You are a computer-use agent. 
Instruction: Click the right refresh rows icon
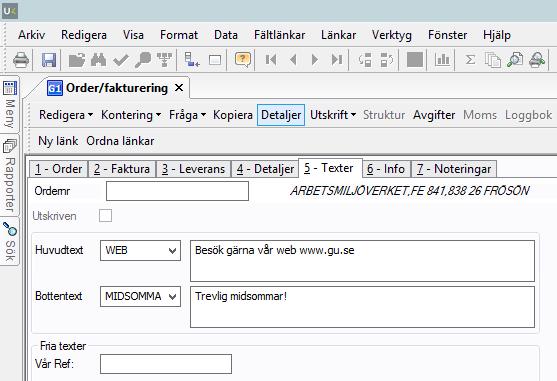[386, 60]
